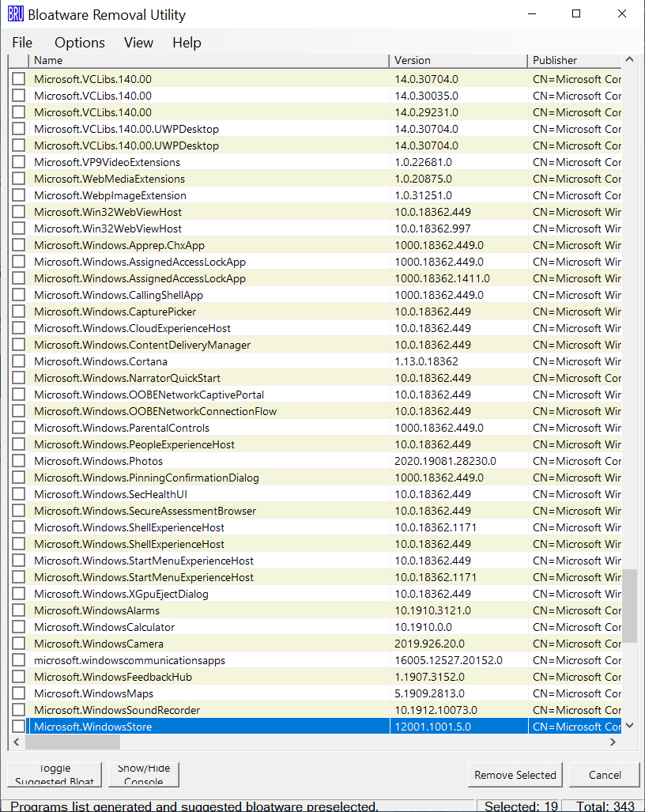
Task: Check the Microsoft.WindowsMaps checkbox
Action: (19, 693)
